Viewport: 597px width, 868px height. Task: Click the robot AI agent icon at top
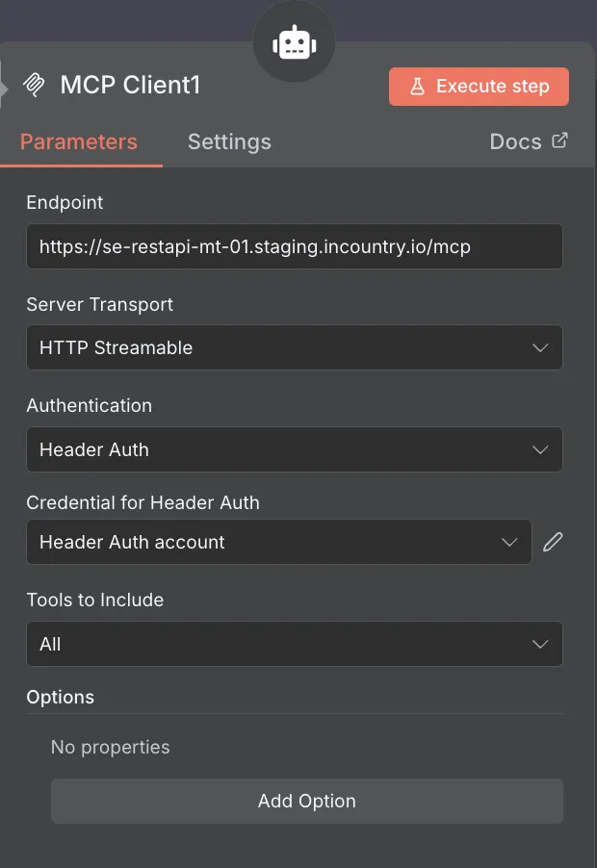pos(294,43)
